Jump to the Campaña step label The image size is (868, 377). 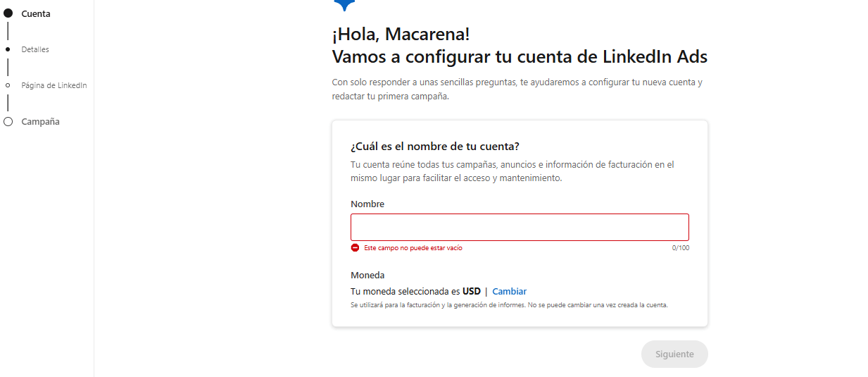coord(40,122)
